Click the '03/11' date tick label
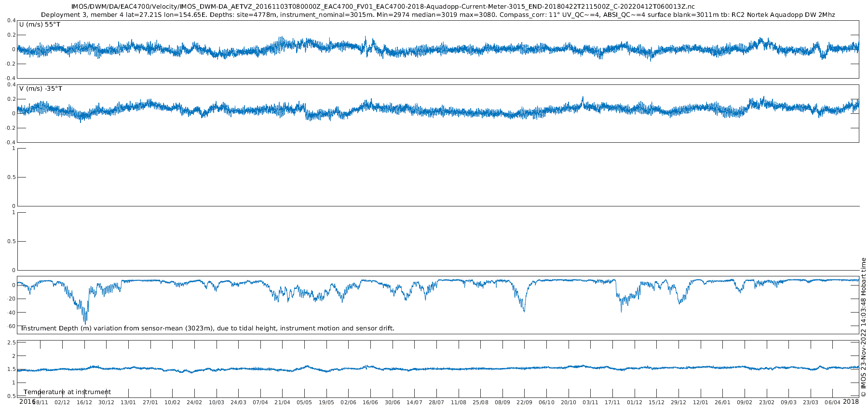This screenshot has width=868, height=410. pos(591,403)
